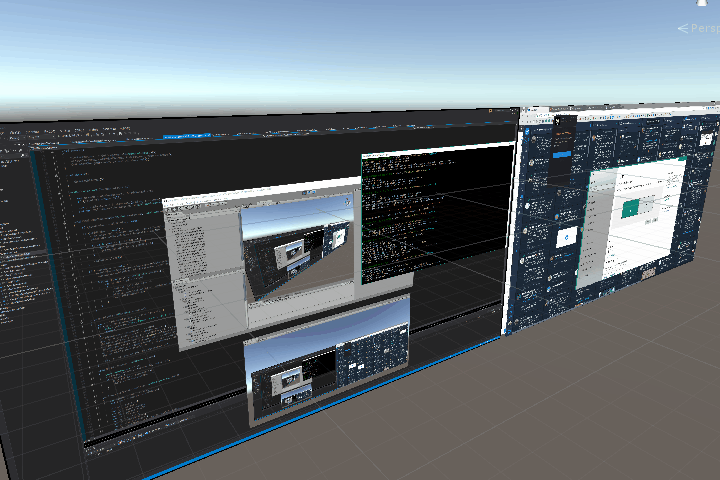
Task: Select white thumbnail card in blue window
Action: 566,237
